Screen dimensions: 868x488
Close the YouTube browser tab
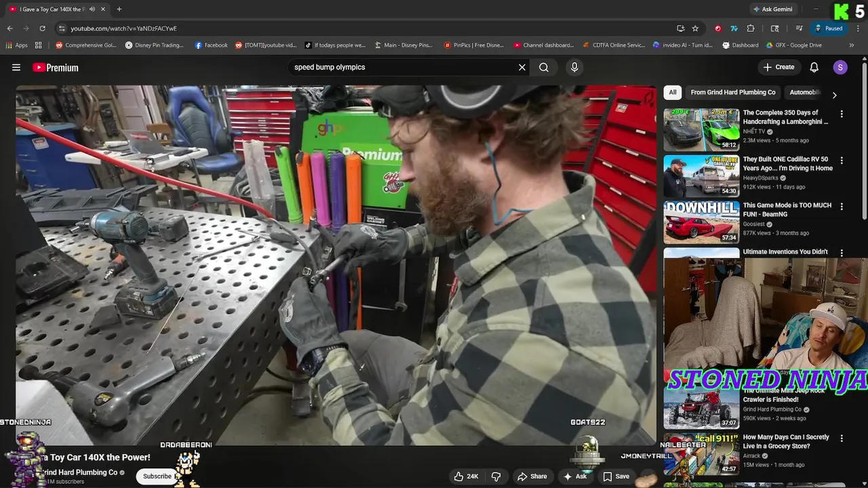click(102, 9)
